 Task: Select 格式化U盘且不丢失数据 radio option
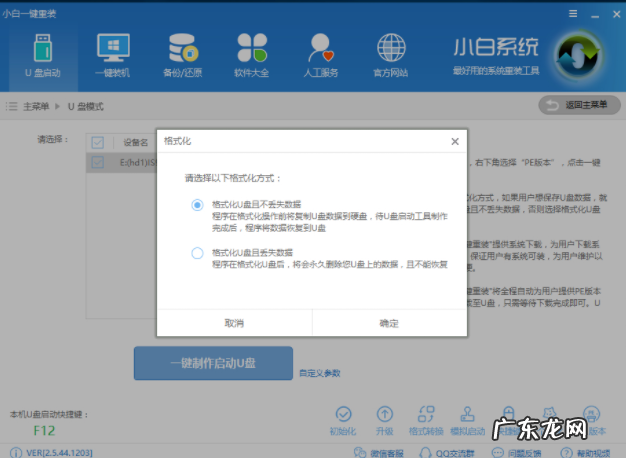(x=197, y=205)
